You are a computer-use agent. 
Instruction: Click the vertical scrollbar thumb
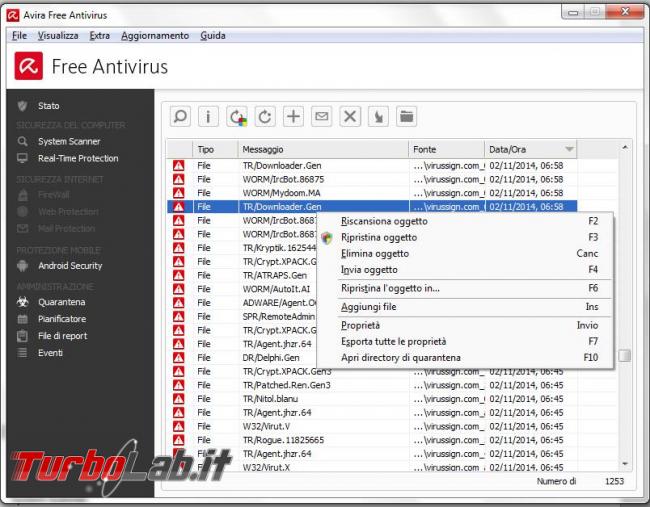(x=625, y=355)
